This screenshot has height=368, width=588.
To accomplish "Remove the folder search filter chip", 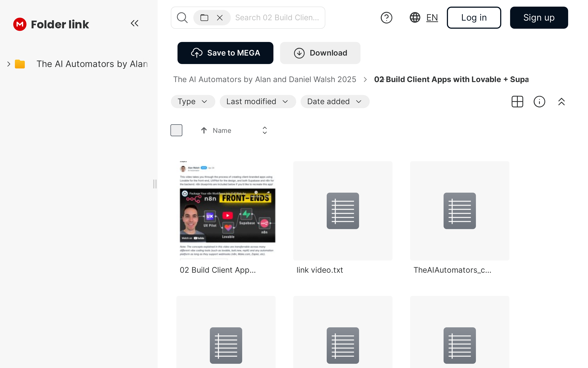I will click(220, 18).
